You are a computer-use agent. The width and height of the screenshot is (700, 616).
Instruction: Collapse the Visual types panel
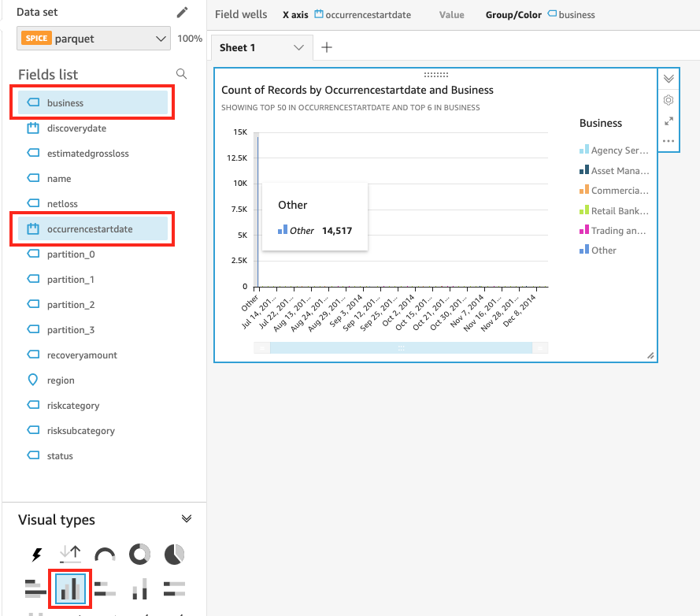(x=187, y=518)
